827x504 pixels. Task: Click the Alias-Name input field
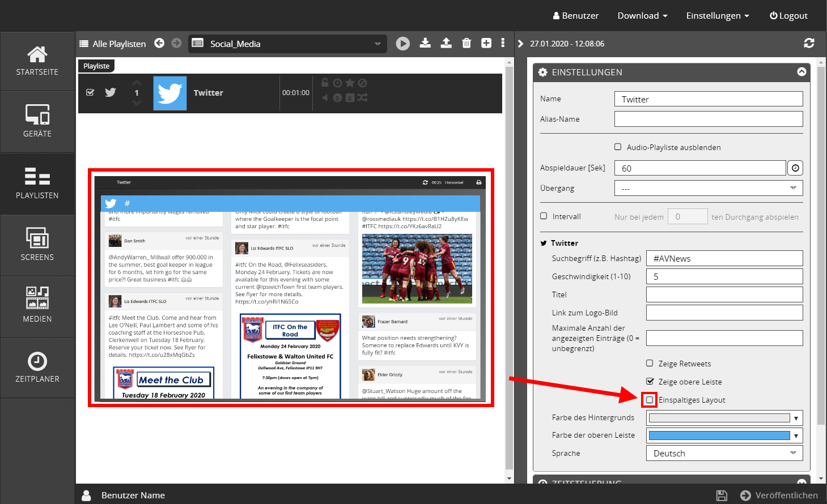(709, 119)
